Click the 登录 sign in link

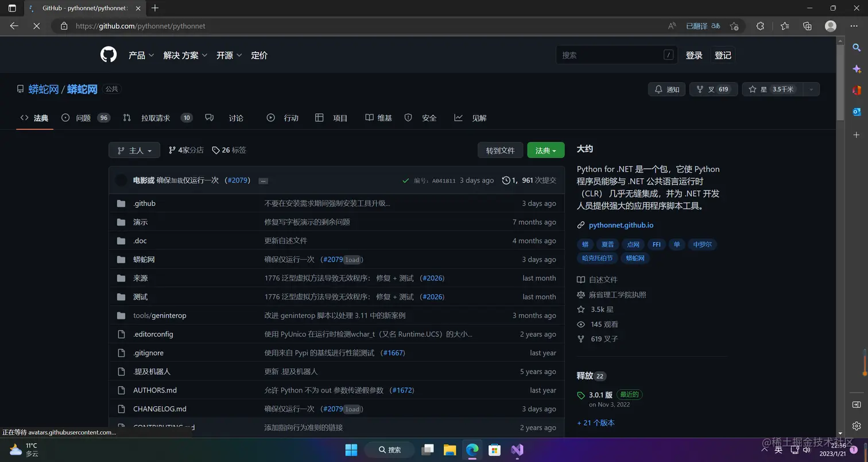pyautogui.click(x=694, y=55)
